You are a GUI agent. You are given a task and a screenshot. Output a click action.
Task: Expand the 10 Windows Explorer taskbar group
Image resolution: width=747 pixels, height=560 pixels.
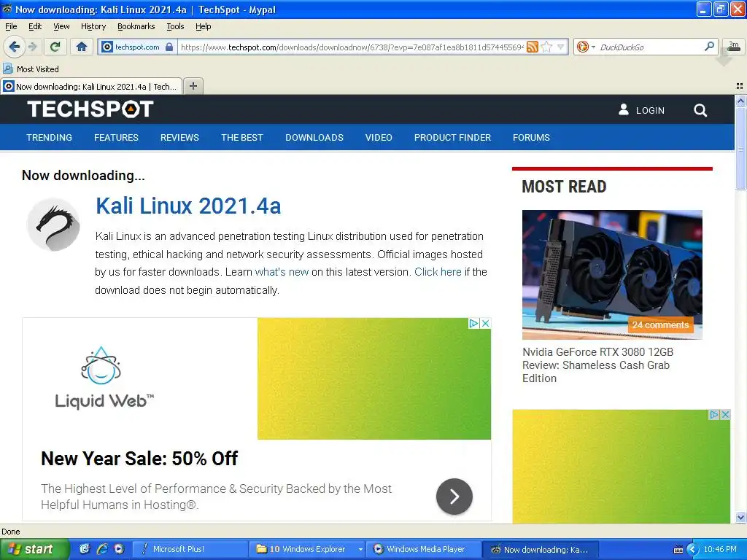click(308, 549)
